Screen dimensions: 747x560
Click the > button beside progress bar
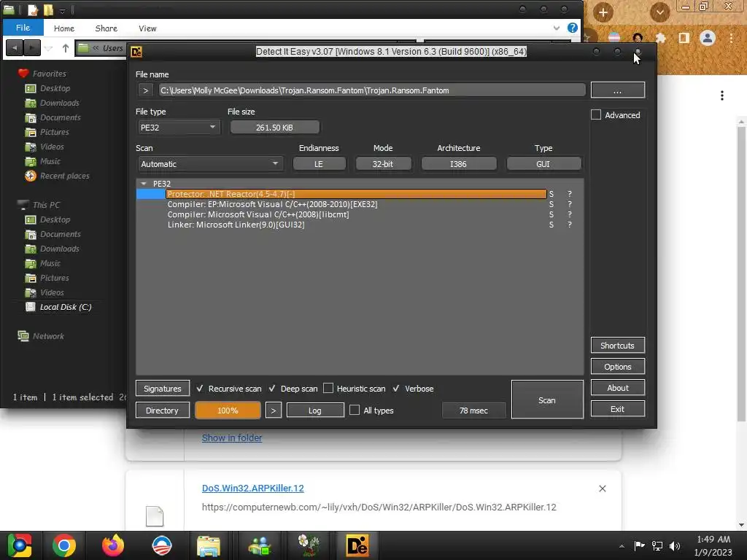tap(273, 410)
